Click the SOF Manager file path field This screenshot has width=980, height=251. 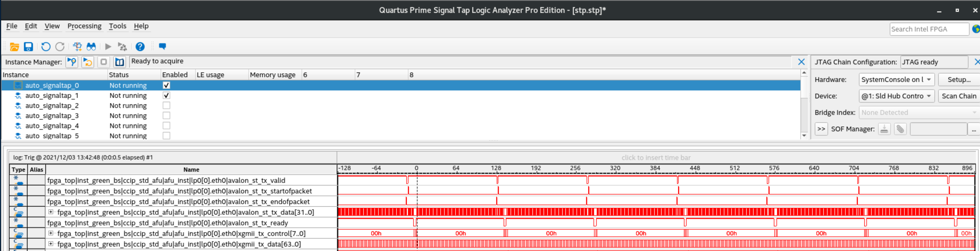(938, 129)
